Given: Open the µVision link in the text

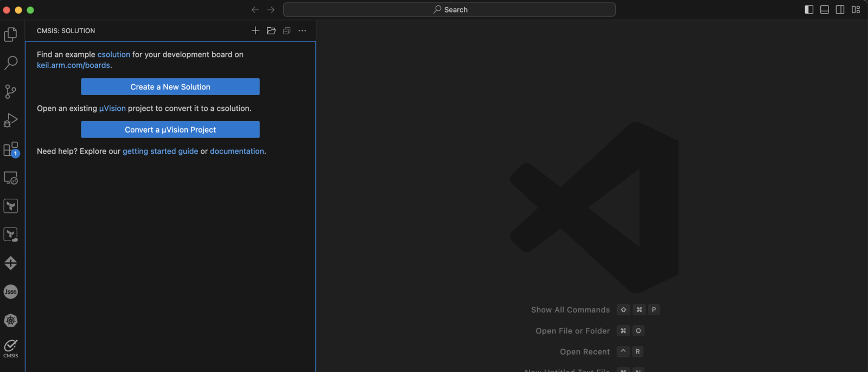Looking at the screenshot, I should pyautogui.click(x=112, y=108).
